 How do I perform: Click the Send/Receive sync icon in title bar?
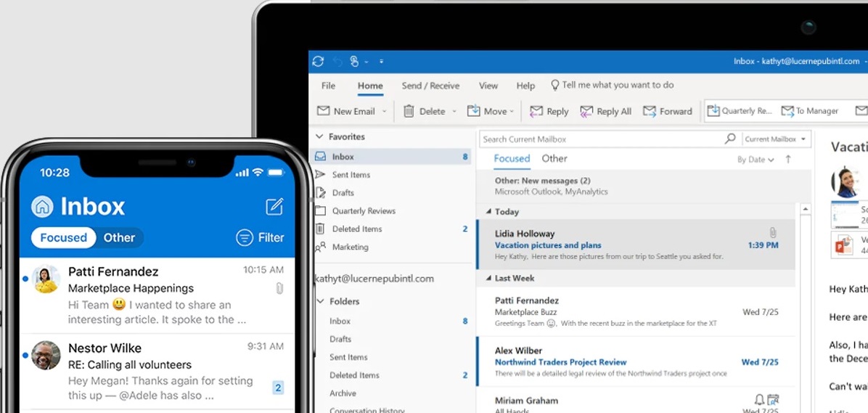point(318,62)
